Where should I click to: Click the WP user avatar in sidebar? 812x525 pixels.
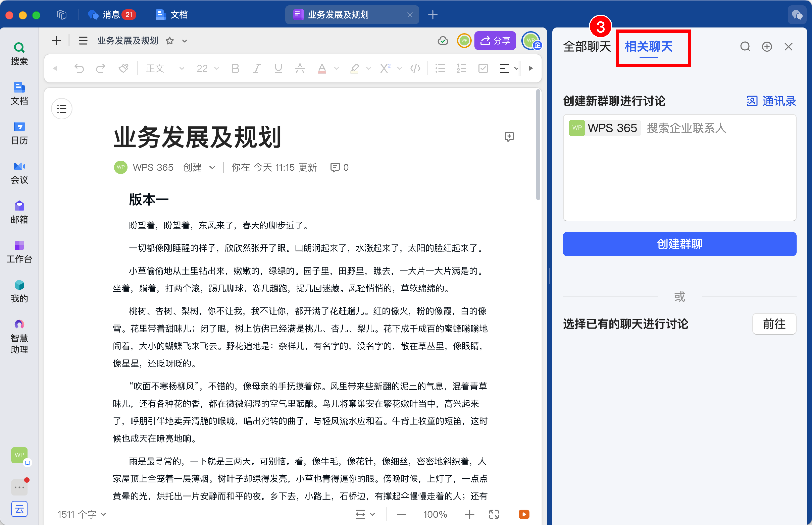pos(19,455)
